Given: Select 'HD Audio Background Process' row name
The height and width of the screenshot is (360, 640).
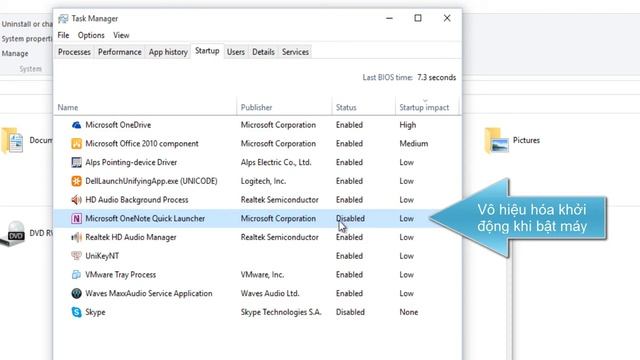Looking at the screenshot, I should pyautogui.click(x=137, y=200).
